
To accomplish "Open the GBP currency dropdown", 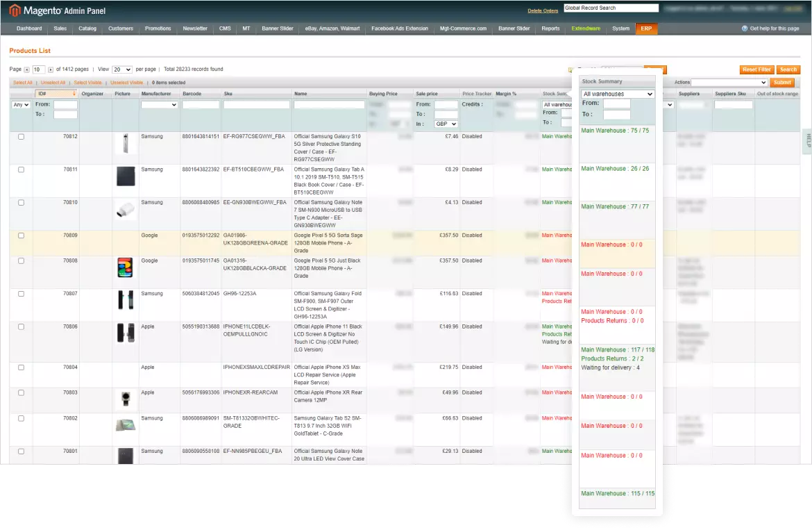I will click(446, 124).
